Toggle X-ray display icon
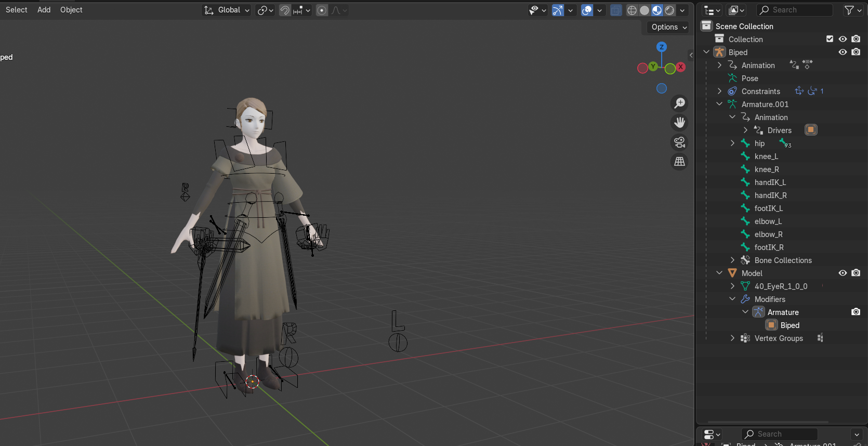Image resolution: width=868 pixels, height=446 pixels. 616,10
